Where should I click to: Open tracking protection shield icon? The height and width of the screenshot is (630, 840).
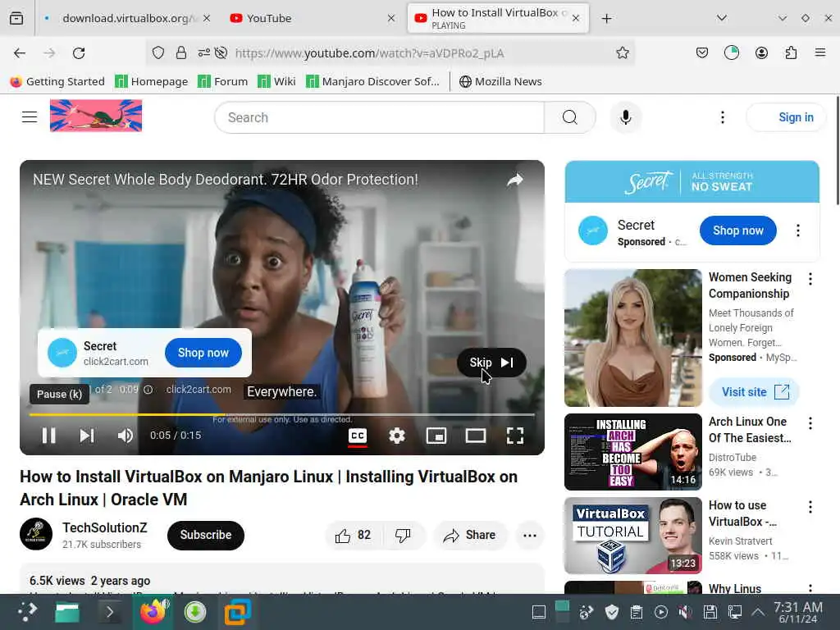(157, 52)
